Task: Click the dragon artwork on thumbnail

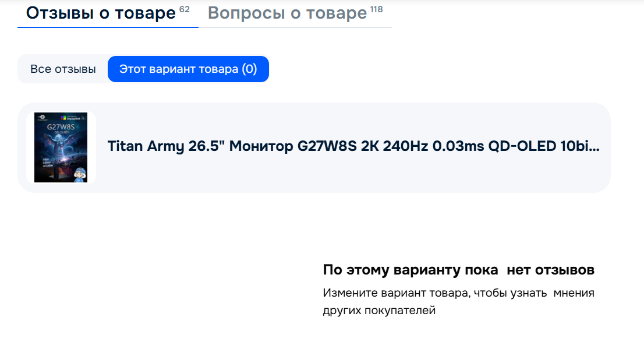Action: [x=61, y=146]
